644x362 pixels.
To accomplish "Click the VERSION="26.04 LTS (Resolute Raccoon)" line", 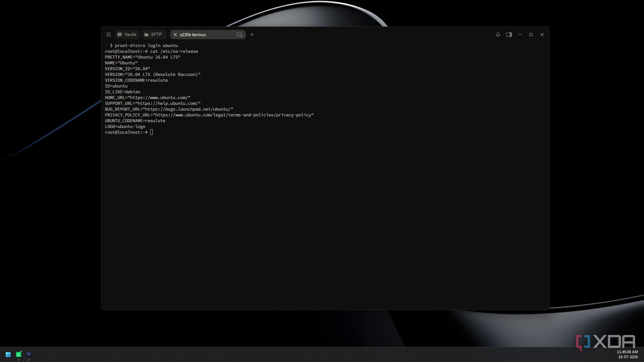I will coord(153,74).
